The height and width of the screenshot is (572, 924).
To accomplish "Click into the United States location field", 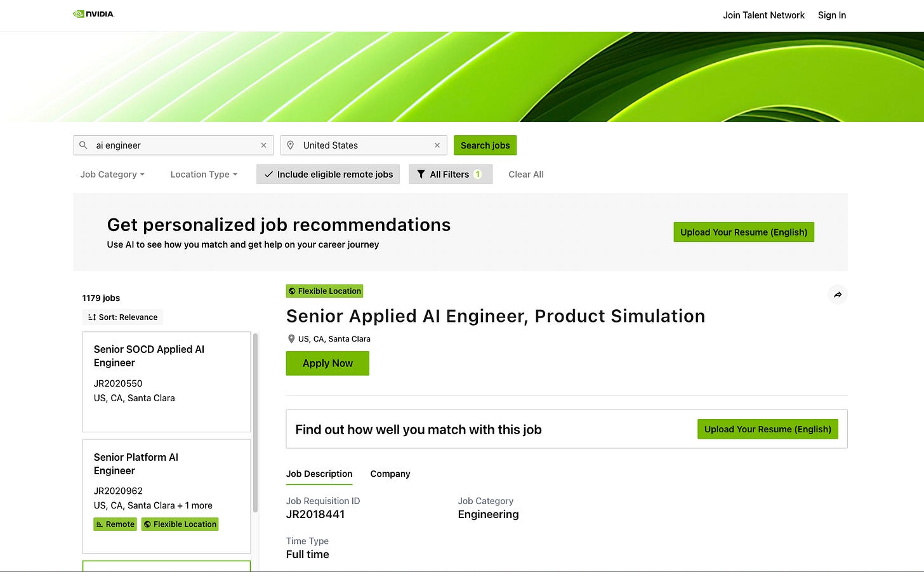I will (364, 145).
